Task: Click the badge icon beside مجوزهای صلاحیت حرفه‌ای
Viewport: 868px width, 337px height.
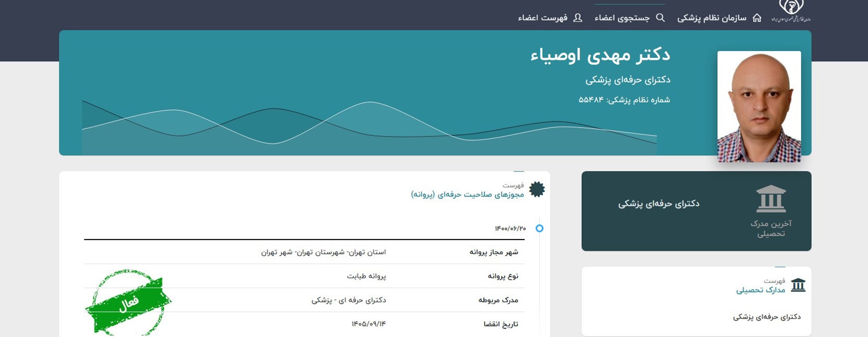Action: click(x=537, y=190)
